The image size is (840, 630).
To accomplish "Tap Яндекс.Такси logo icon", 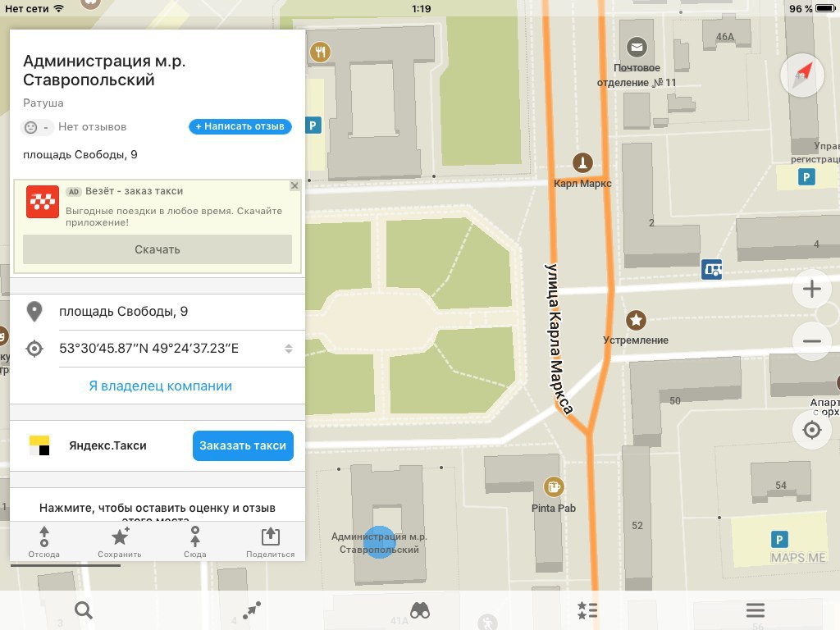I will pos(39,445).
